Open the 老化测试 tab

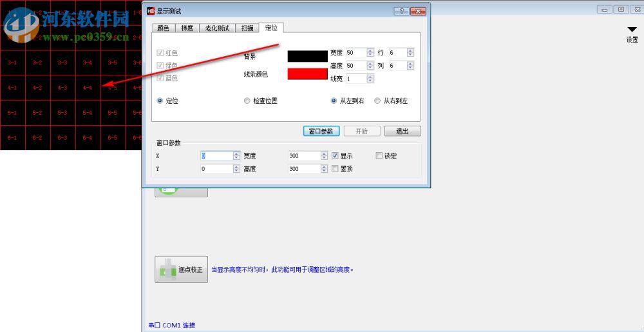coord(217,28)
